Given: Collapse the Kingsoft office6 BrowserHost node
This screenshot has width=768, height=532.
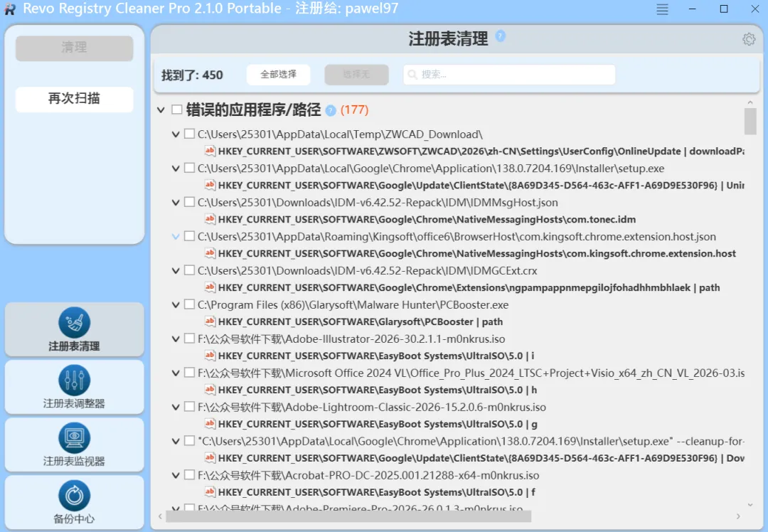Looking at the screenshot, I should [176, 237].
